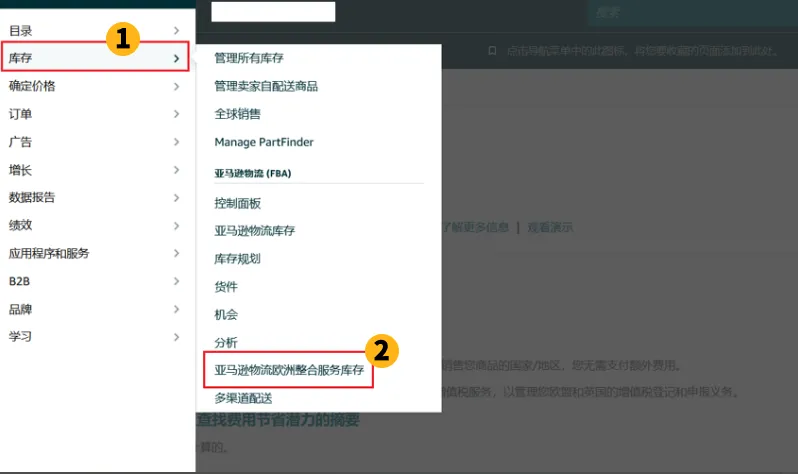Click the white box in the top bar

[x=273, y=12]
